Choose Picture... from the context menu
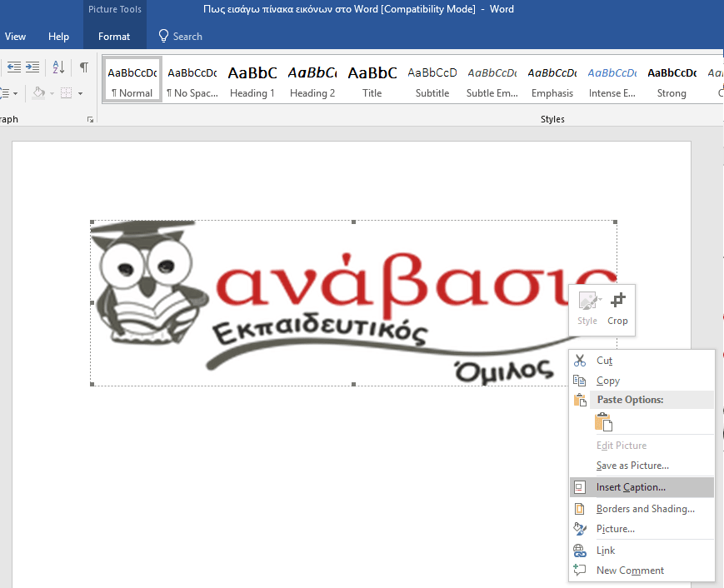The image size is (724, 588). coord(642,529)
